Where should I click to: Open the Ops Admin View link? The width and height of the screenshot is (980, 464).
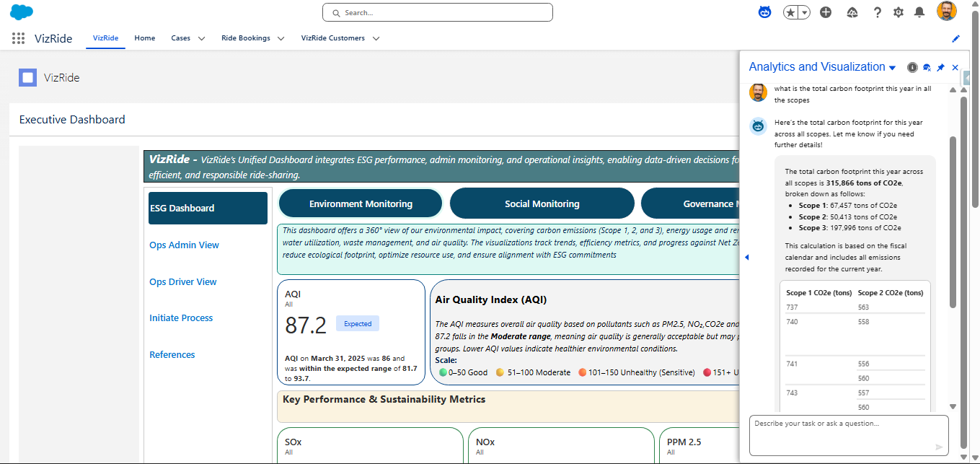185,245
